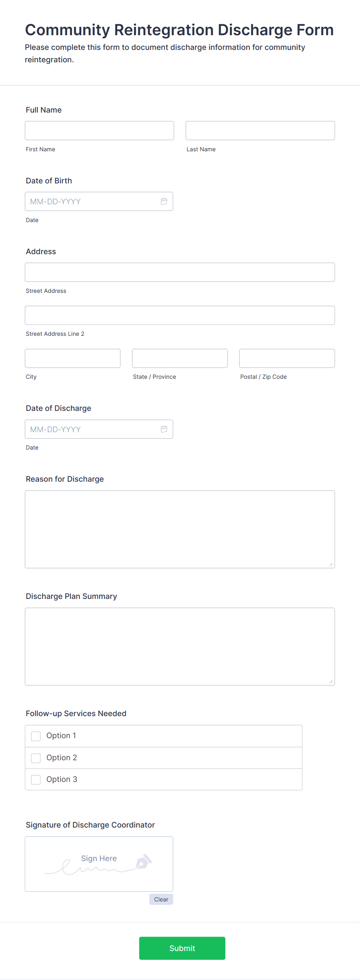Viewport: 360px width, 980px height.
Task: Focus the First Name field
Action: 99,130
